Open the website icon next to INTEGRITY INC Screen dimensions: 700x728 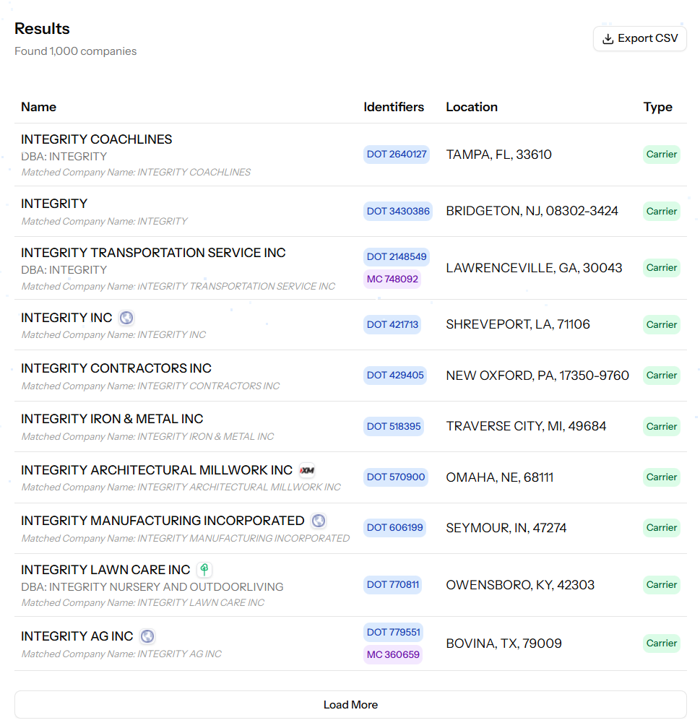click(x=126, y=318)
